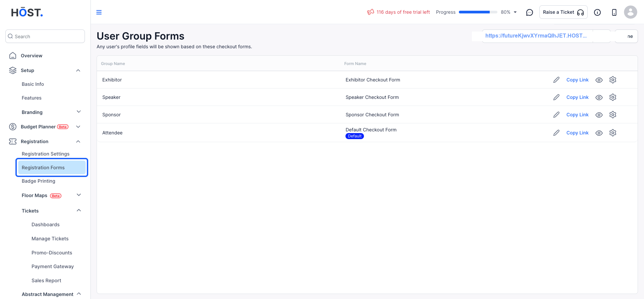Screen dimensions: 644x299
Task: Edit Sponsor Checkout Form pencil icon
Action: (556, 115)
